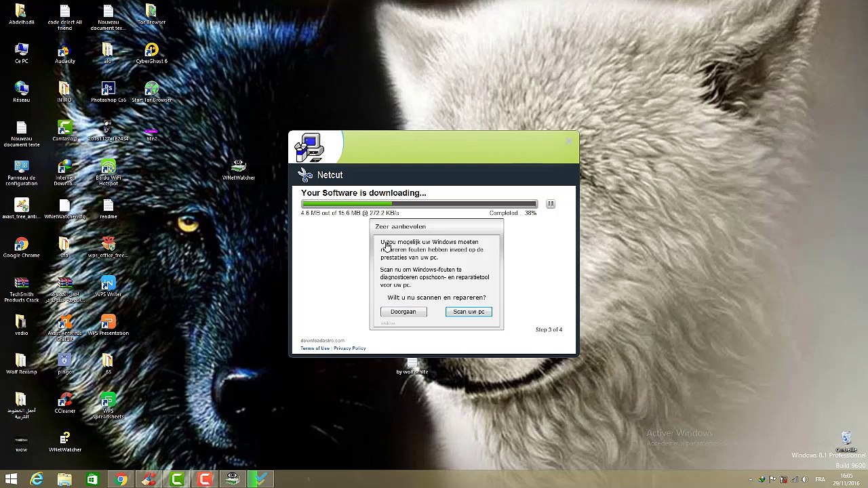This screenshot has width=868, height=488.
Task: Pause the Netcut download
Action: pos(551,204)
